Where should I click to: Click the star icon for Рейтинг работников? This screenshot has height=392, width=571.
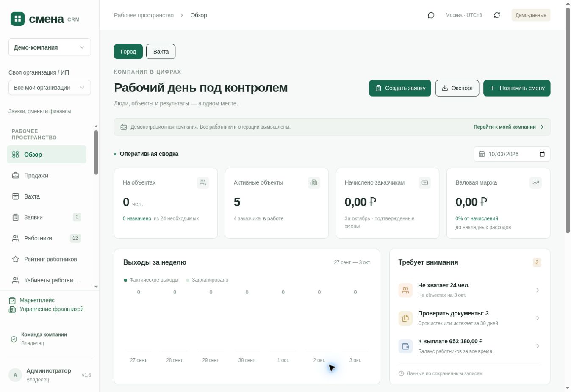click(x=16, y=259)
